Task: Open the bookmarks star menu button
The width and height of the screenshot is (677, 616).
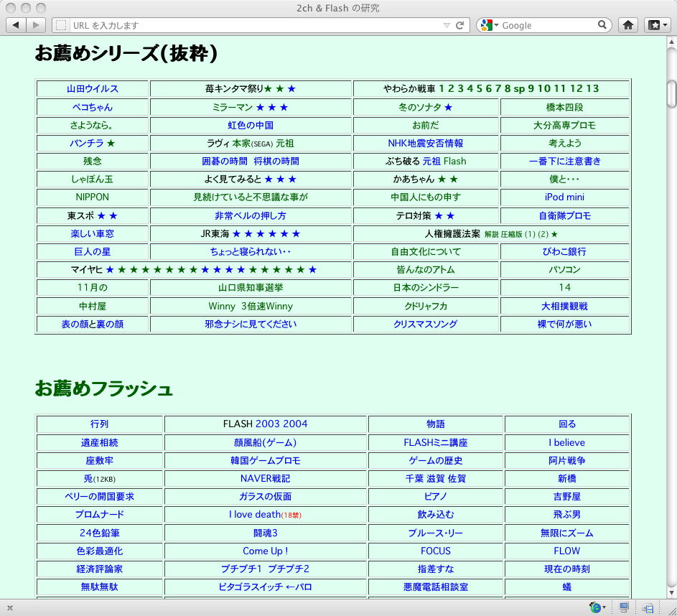Action: (658, 25)
